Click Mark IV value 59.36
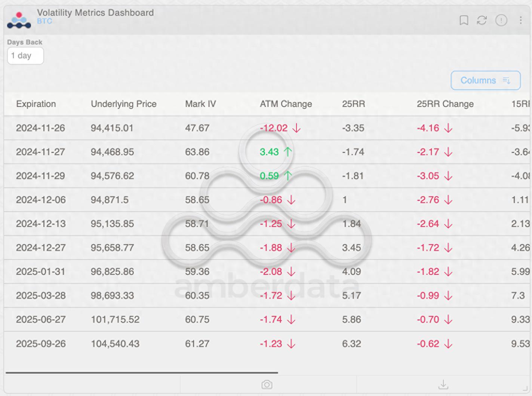 197,271
